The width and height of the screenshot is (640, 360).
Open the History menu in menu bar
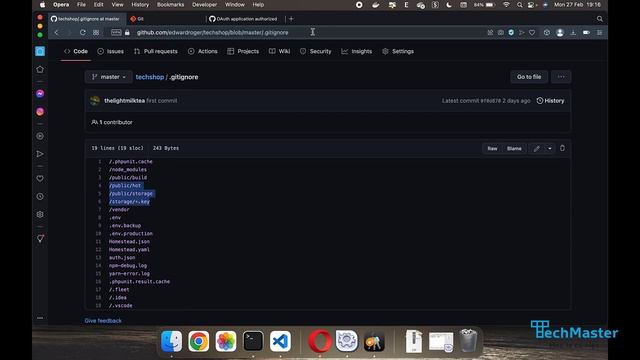click(140, 5)
